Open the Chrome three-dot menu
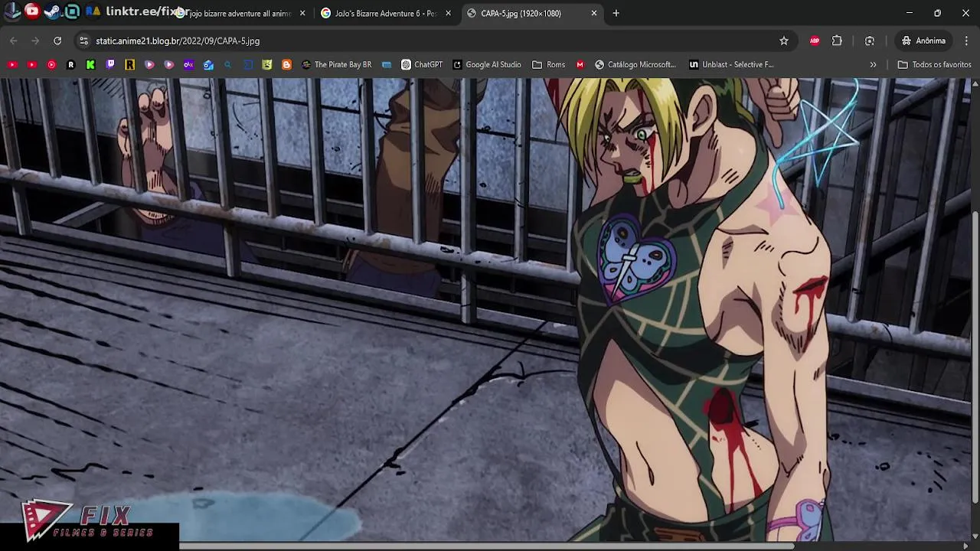The height and width of the screenshot is (551, 980). point(966,41)
